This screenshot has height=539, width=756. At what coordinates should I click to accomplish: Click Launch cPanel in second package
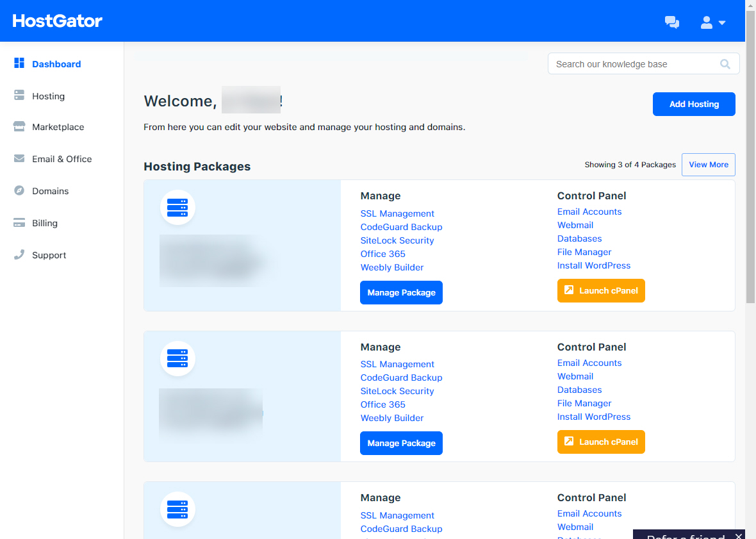click(x=601, y=442)
